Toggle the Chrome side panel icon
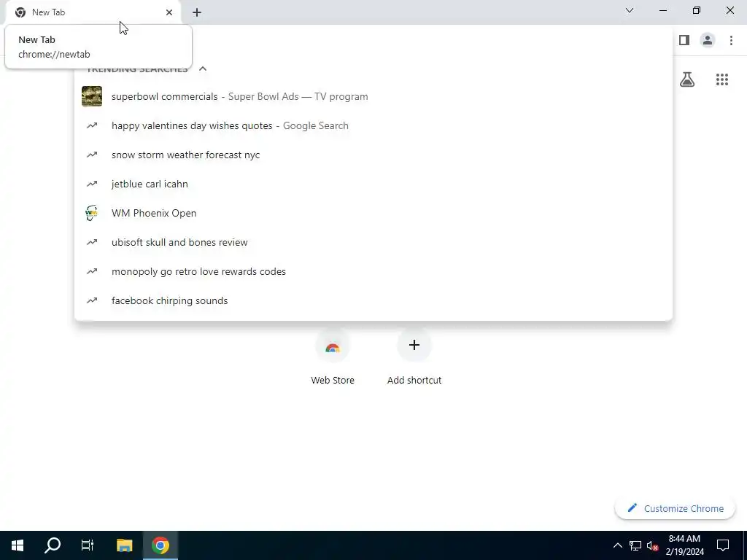The width and height of the screenshot is (747, 560). (x=684, y=40)
